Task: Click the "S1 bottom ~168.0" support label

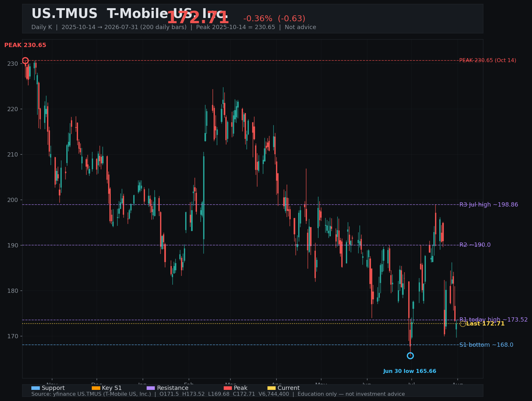Action: [x=486, y=345]
